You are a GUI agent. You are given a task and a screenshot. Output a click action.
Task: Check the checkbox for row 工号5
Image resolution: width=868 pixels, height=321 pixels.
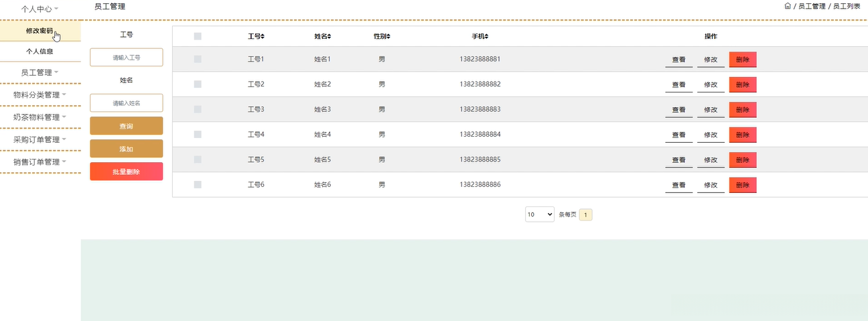click(x=198, y=159)
